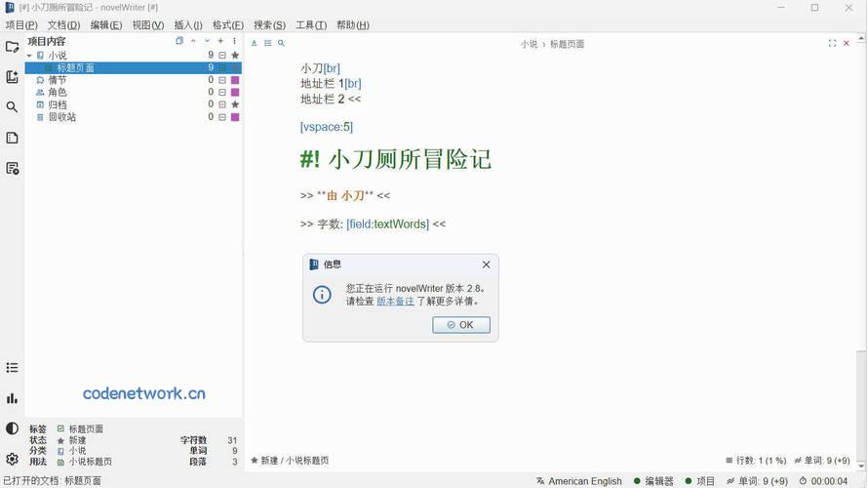Click the heading text 小刀厕所冒险记
The width and height of the screenshot is (868, 488).
410,159
